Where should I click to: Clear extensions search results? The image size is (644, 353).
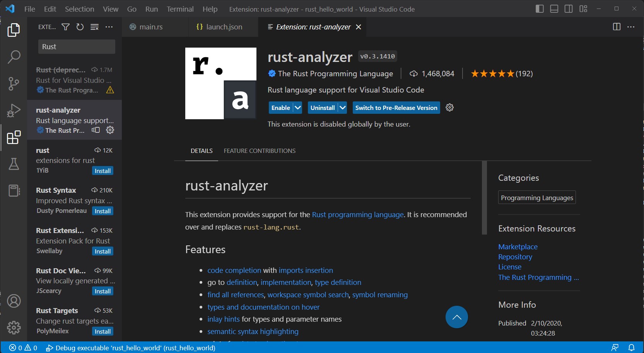tap(94, 27)
